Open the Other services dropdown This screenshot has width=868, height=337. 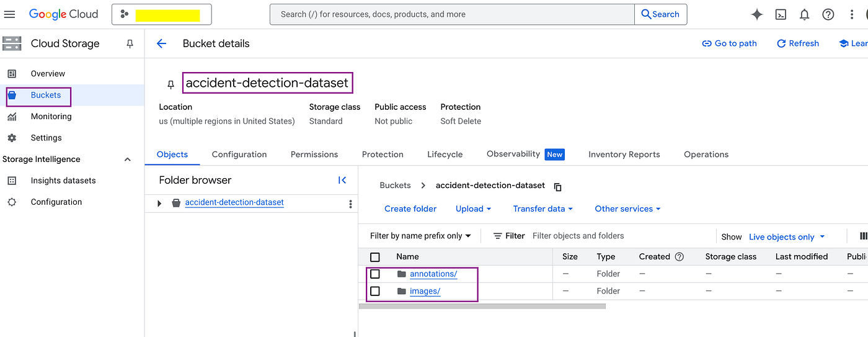[x=628, y=209]
